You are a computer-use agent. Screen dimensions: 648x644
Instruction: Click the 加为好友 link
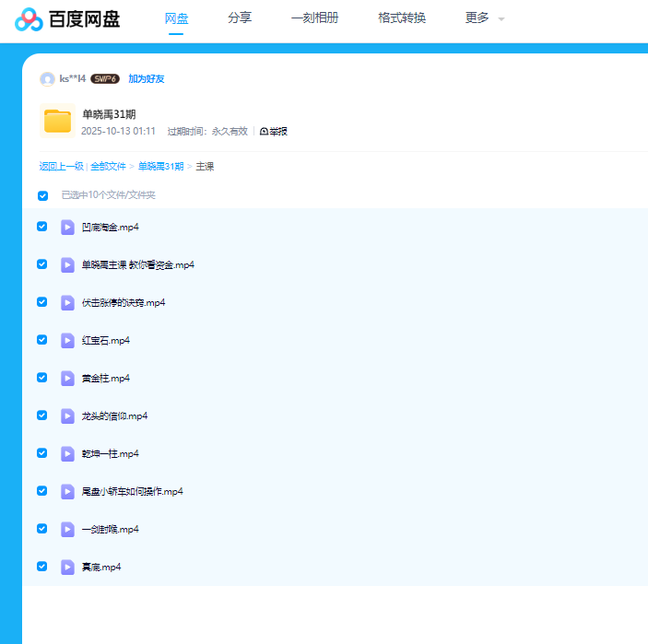tap(147, 79)
